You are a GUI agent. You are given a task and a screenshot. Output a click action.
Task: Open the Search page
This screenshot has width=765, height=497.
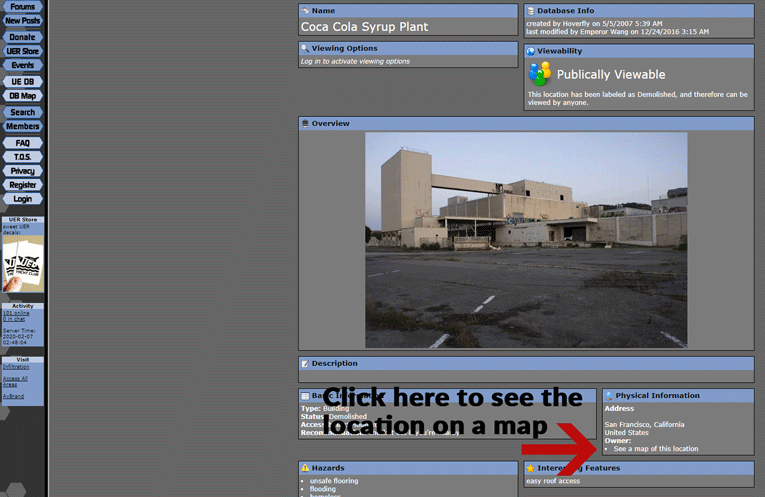tap(22, 112)
